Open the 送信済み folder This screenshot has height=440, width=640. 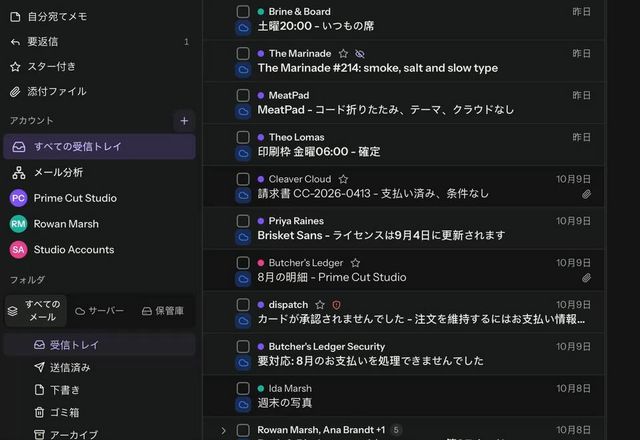tap(99, 368)
